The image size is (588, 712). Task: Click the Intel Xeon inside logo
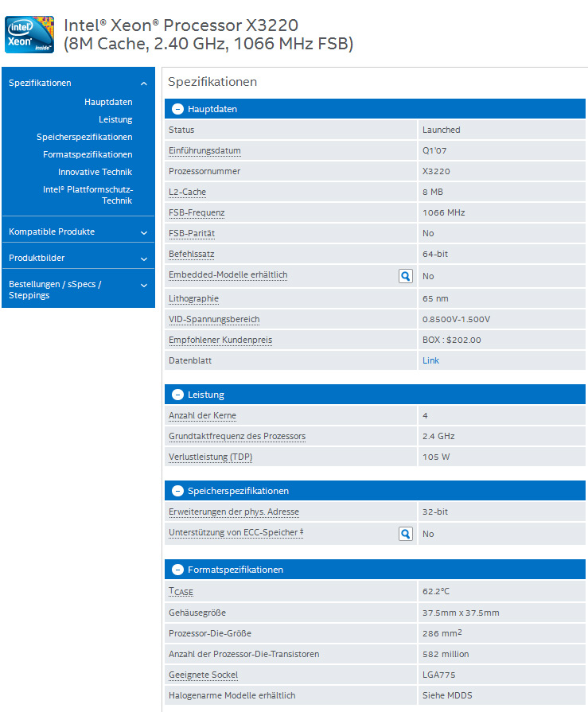click(x=29, y=34)
